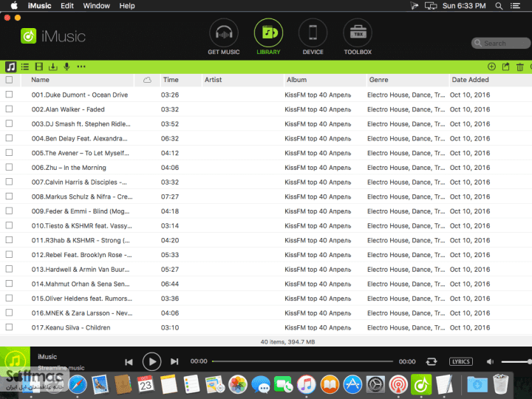
Task: Skip to the previous track
Action: (129, 362)
